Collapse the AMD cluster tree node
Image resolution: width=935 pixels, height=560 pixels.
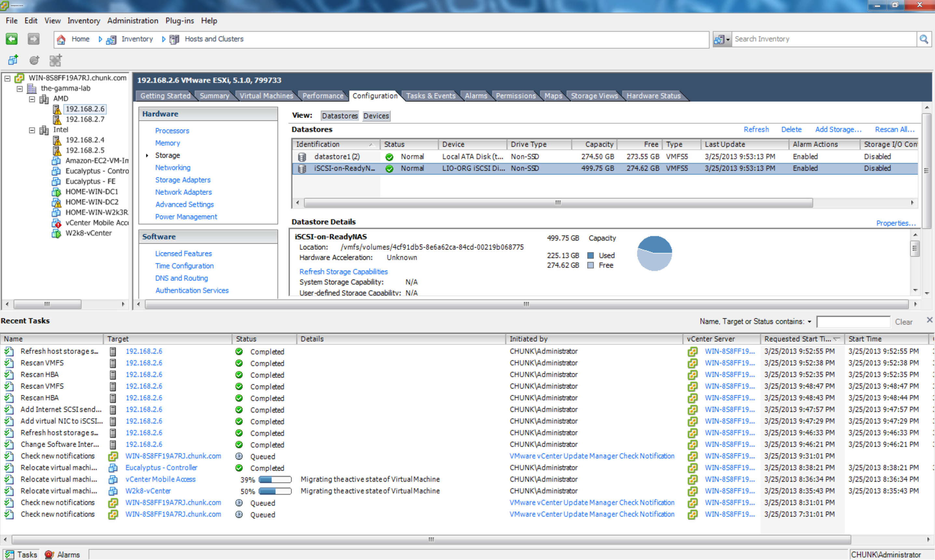pyautogui.click(x=32, y=99)
